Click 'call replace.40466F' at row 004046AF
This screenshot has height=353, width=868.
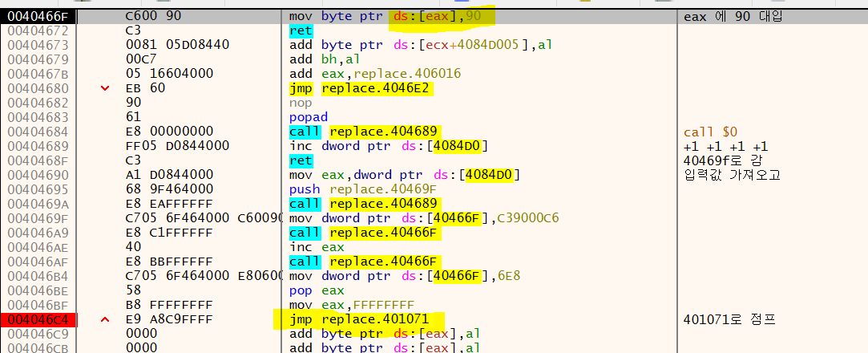(365, 262)
